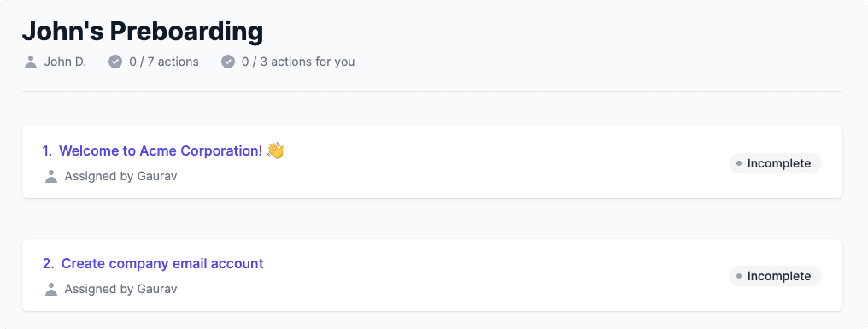The width and height of the screenshot is (868, 329).
Task: Select the John's Preboarding heading
Action: click(x=143, y=31)
